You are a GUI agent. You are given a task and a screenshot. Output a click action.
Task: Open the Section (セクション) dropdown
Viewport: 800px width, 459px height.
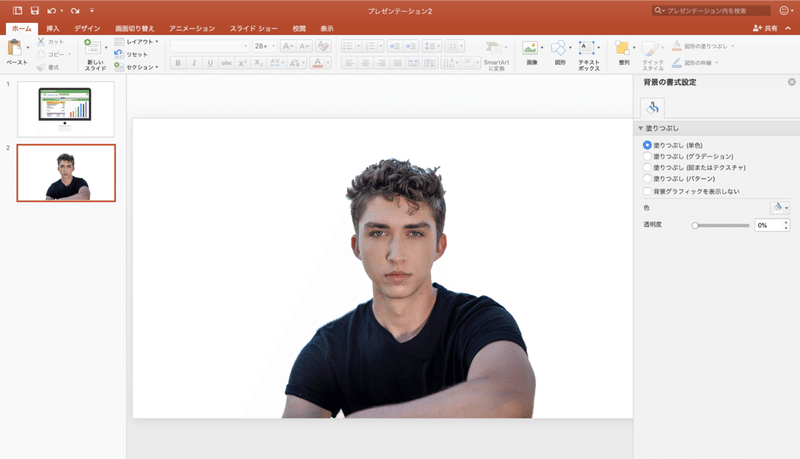tap(137, 67)
